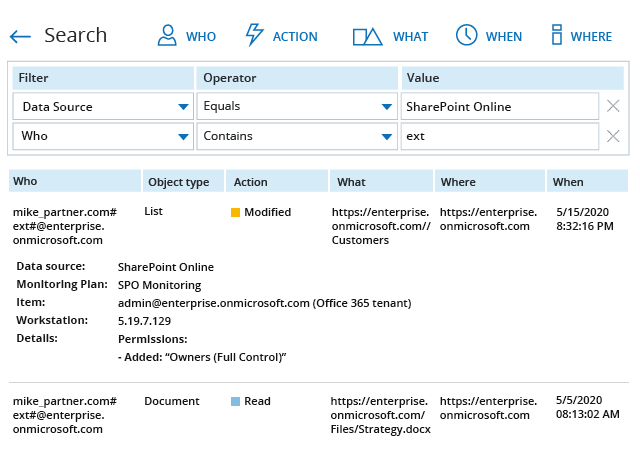Sort by the What column header
Image resolution: width=640 pixels, height=450 pixels.
click(381, 181)
